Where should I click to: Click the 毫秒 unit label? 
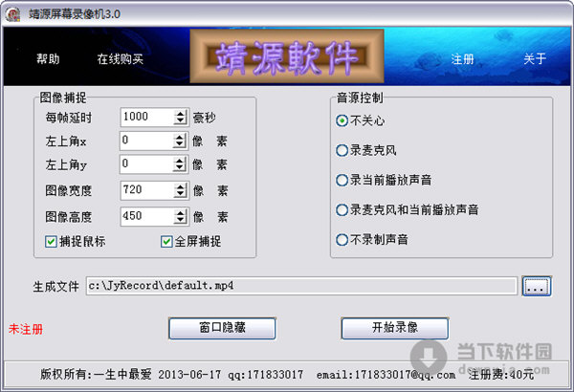pyautogui.click(x=205, y=118)
